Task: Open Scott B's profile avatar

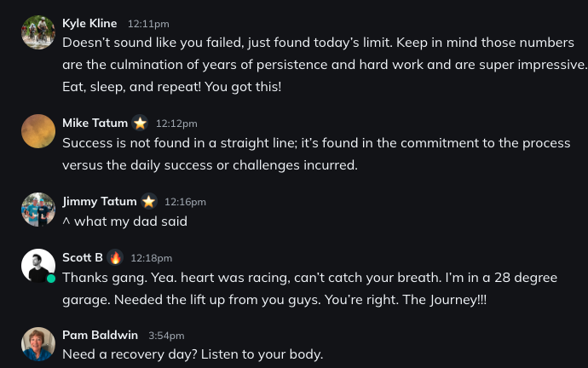Action: [38, 266]
